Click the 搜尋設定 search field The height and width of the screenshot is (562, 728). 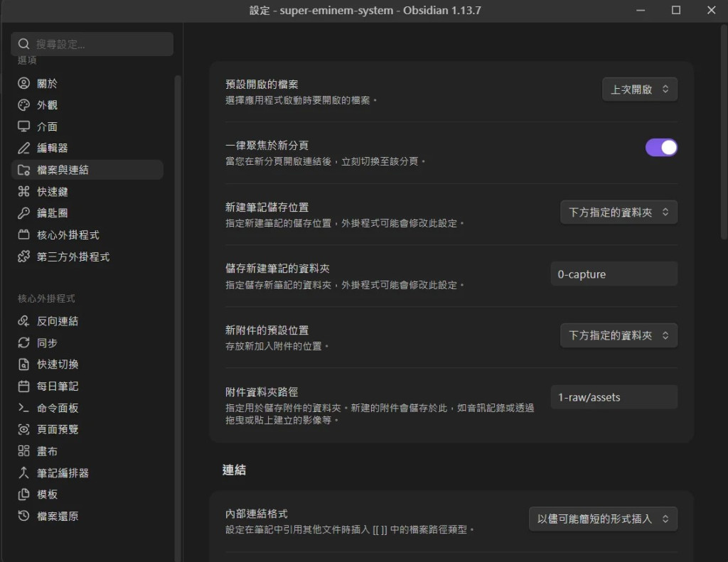coord(92,44)
